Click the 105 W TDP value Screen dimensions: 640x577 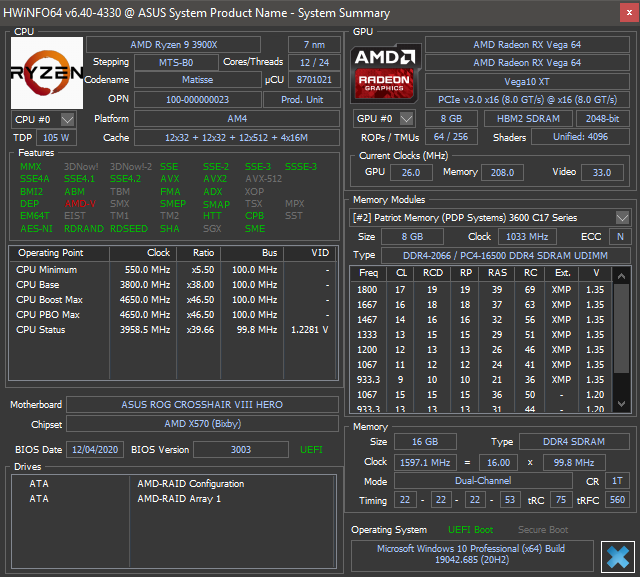(x=56, y=138)
